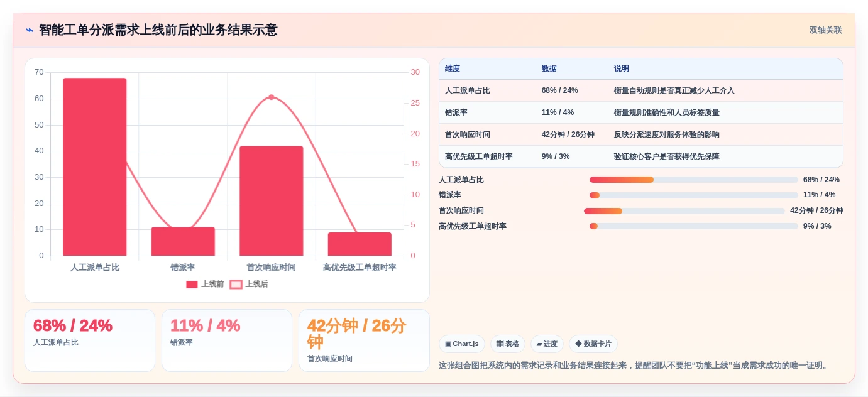Viewport: 868px width, 397px height.
Task: Click table value 68% / 24%
Action: [560, 90]
